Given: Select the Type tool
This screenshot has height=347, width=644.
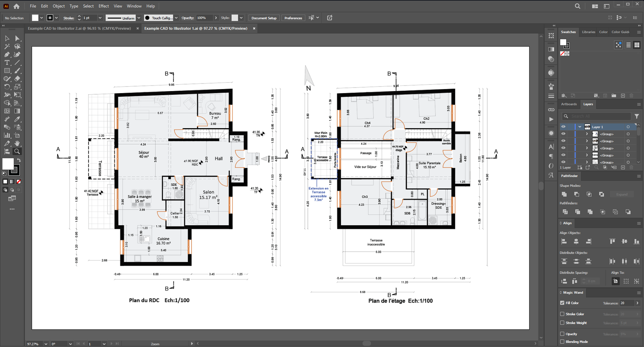Looking at the screenshot, I should 7,62.
